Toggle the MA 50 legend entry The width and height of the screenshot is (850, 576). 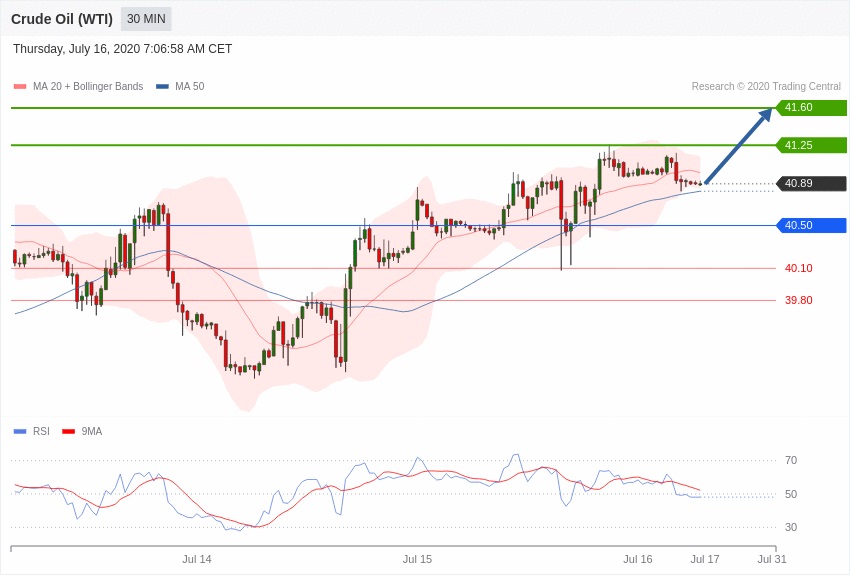(189, 87)
